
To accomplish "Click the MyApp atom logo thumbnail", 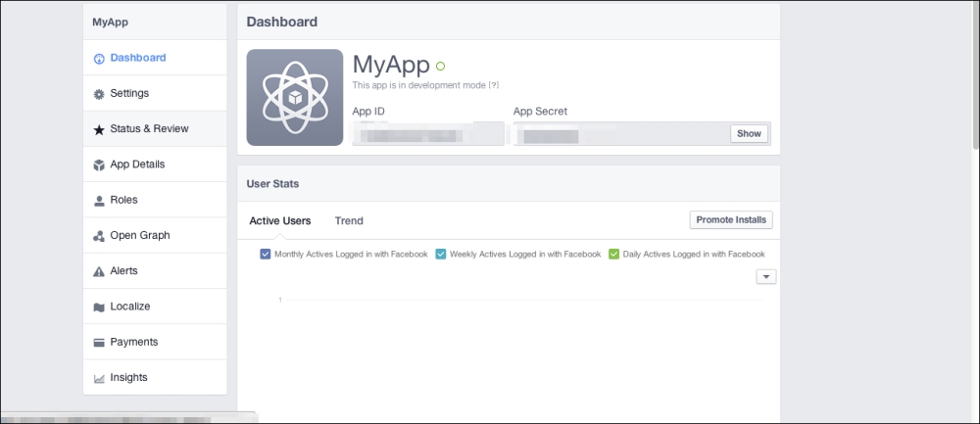I will [295, 97].
